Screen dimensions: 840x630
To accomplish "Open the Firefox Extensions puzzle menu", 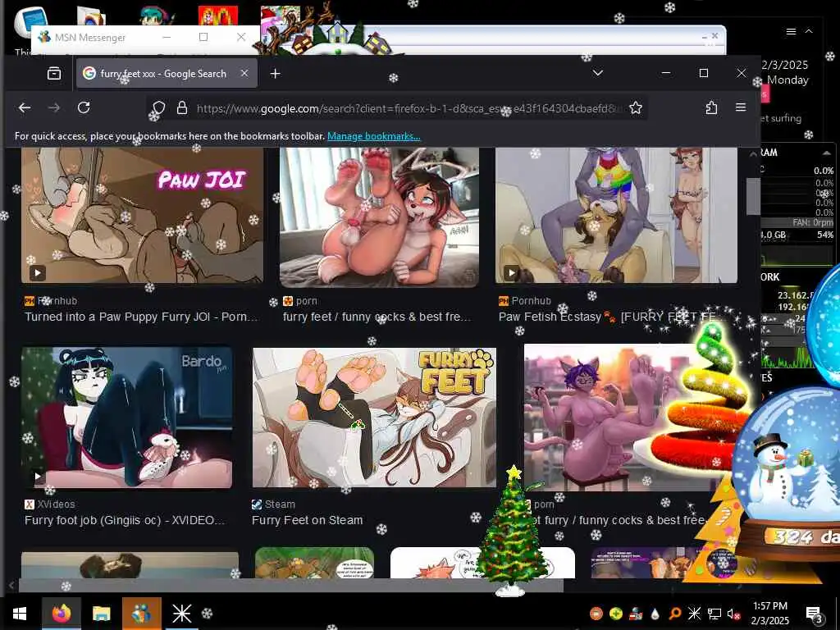I will tap(711, 107).
